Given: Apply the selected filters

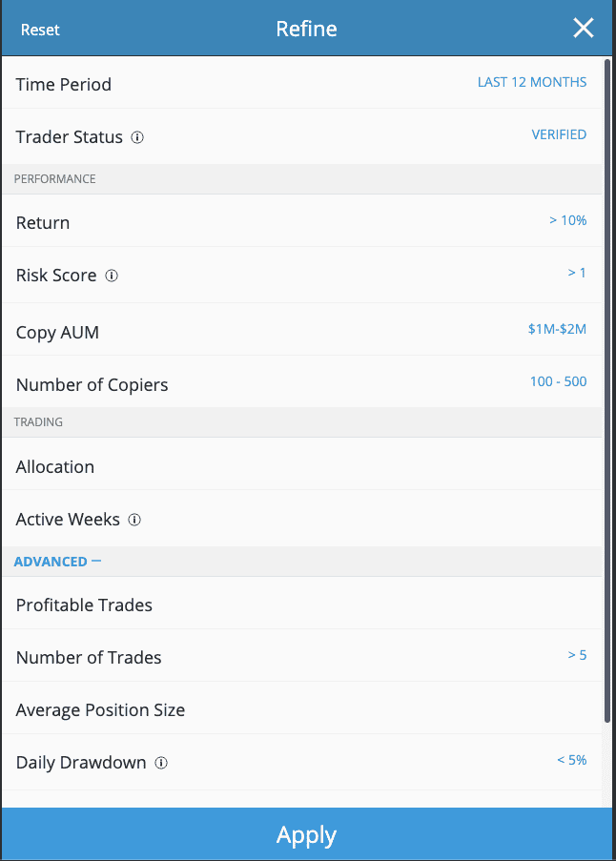Looking at the screenshot, I should pos(306,834).
